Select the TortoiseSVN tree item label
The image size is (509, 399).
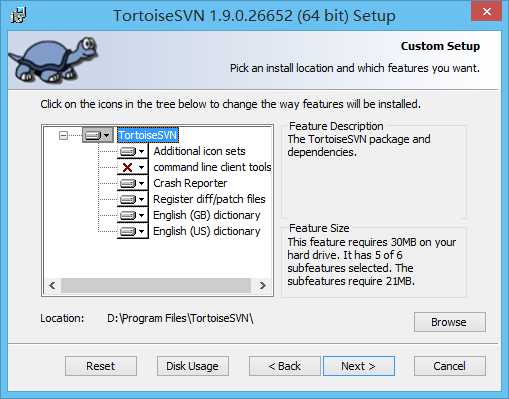click(x=148, y=135)
